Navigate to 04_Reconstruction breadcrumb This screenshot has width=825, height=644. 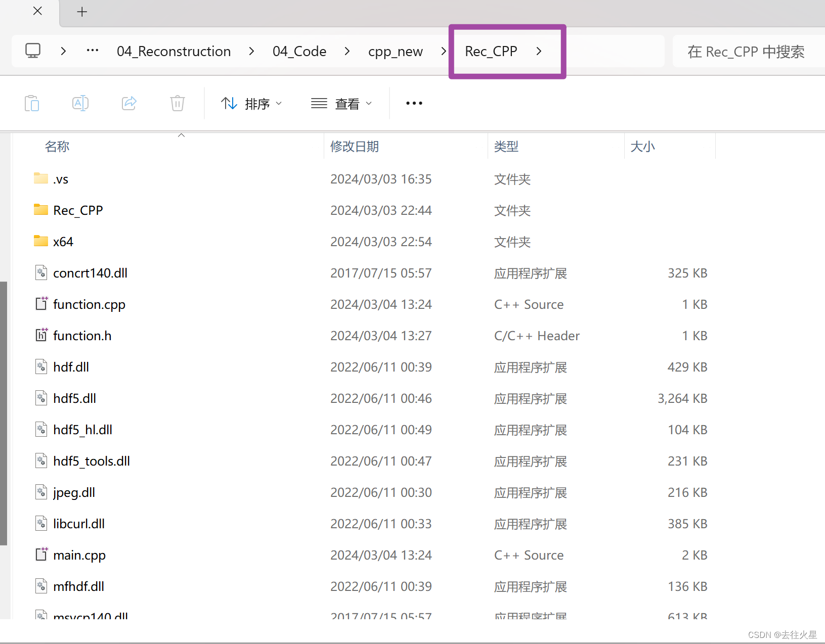click(173, 51)
